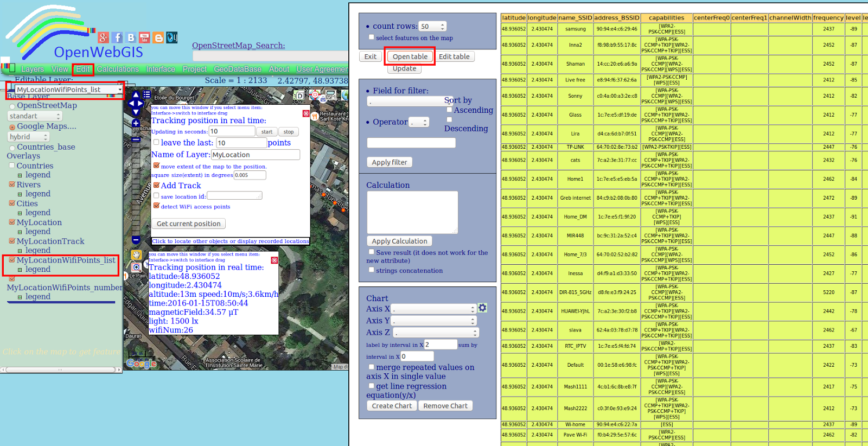Open the YouTube social icon
Viewport: 868px width, 446px height.
pos(144,37)
